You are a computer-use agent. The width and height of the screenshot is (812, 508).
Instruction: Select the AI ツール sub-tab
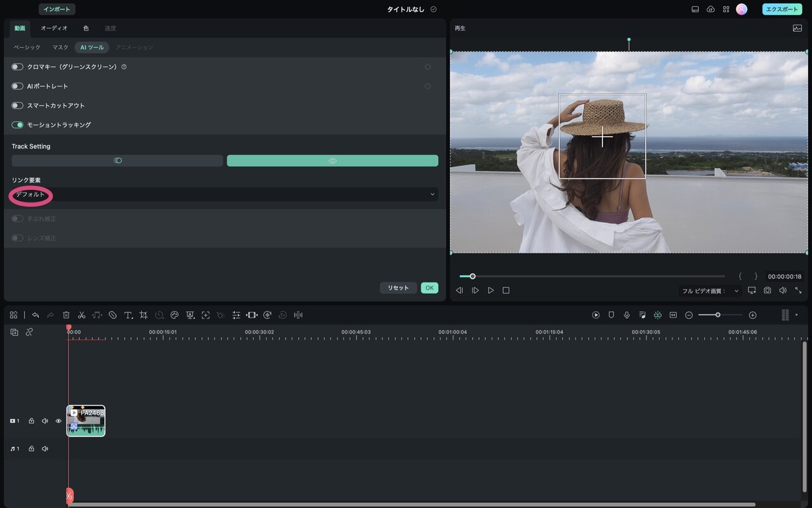point(91,48)
